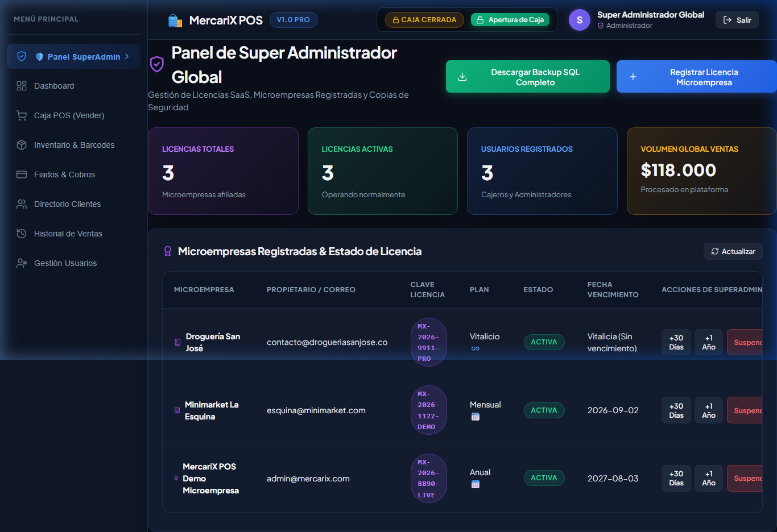Click the shopping cart icon for Caja POS
Viewport: 777px width, 532px height.
[22, 115]
